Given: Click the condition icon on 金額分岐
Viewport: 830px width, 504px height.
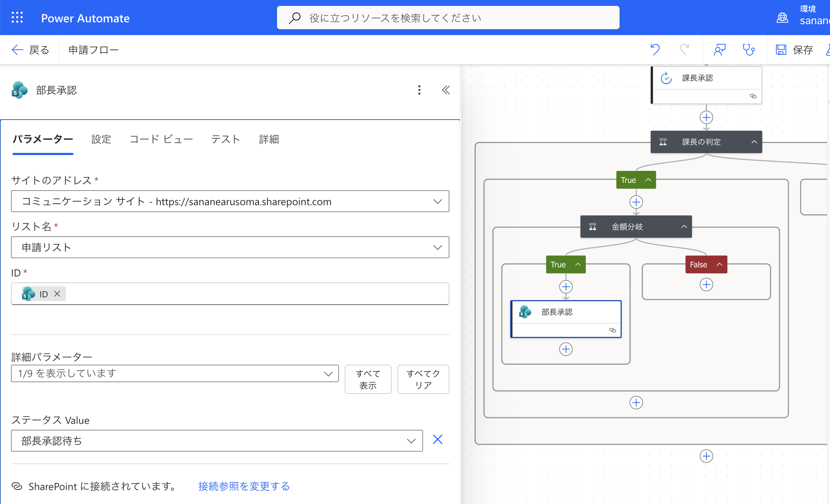Looking at the screenshot, I should 593,227.
